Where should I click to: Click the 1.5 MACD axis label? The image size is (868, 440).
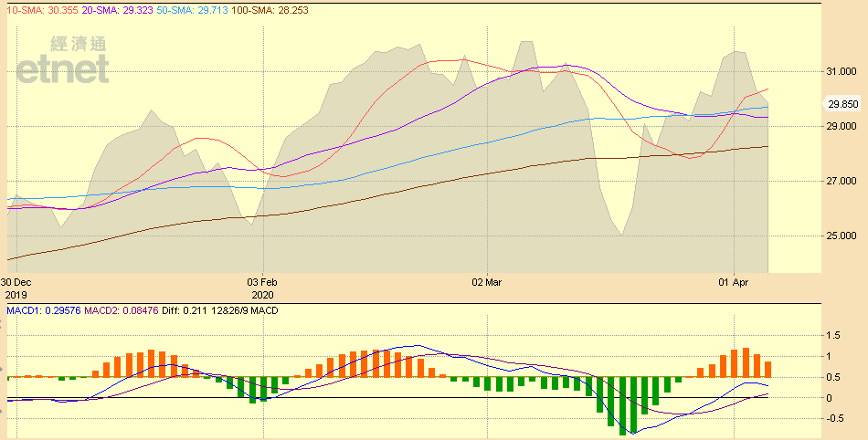point(833,336)
